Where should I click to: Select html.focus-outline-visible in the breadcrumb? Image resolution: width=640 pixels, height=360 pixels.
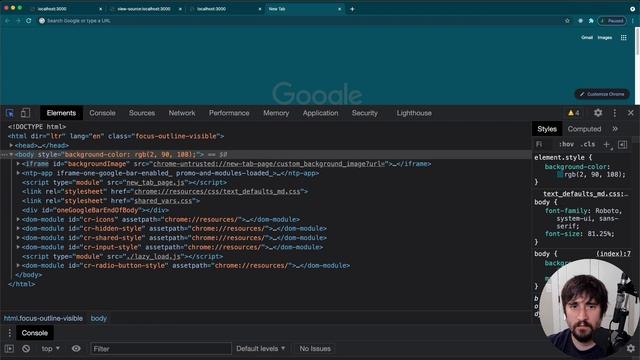[43, 318]
